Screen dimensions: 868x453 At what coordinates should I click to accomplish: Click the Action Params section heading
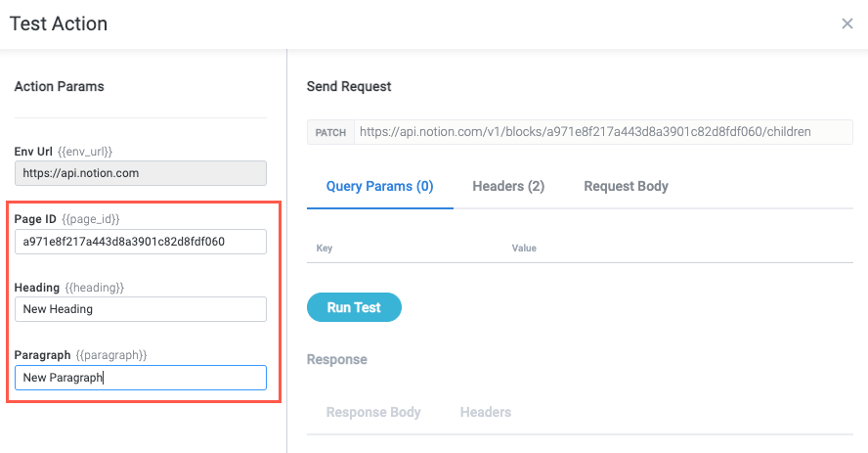pyautogui.click(x=59, y=86)
